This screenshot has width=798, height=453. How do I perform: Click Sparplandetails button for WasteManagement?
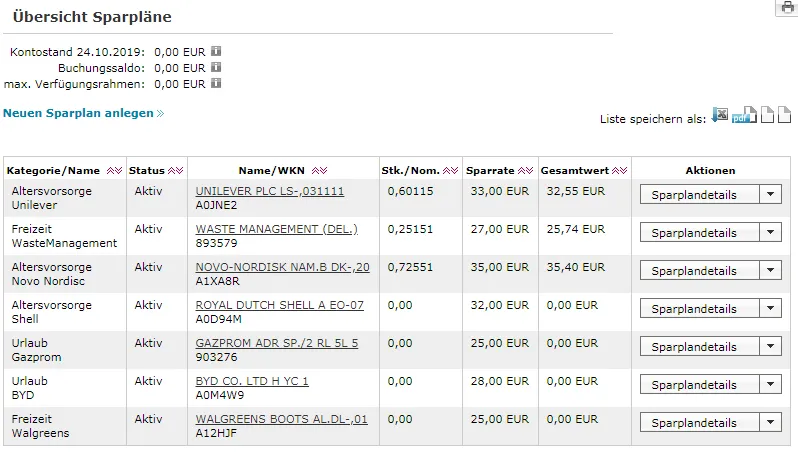[699, 233]
